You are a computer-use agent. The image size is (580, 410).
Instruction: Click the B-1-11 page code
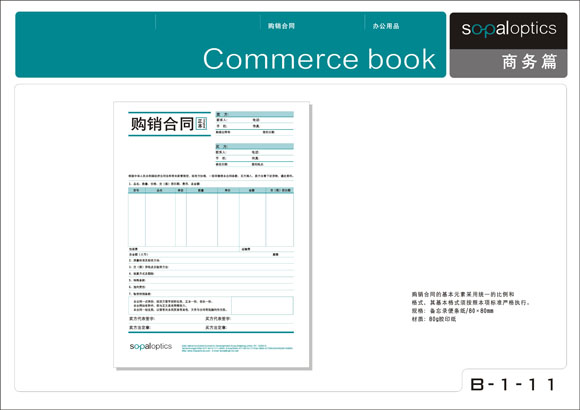tap(513, 384)
